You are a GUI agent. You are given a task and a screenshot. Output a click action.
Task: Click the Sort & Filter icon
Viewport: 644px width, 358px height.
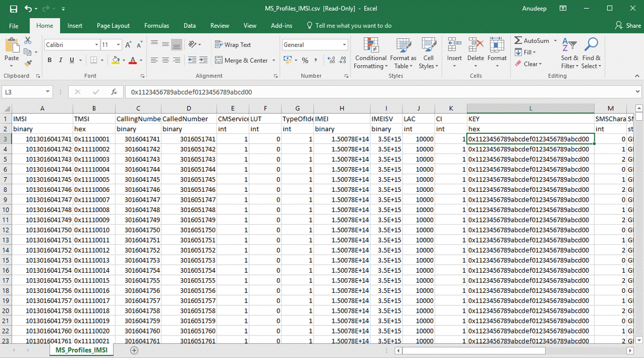click(569, 46)
